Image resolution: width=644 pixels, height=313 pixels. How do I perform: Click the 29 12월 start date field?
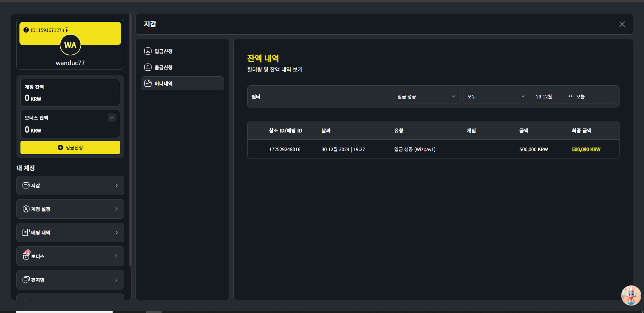pyautogui.click(x=544, y=96)
